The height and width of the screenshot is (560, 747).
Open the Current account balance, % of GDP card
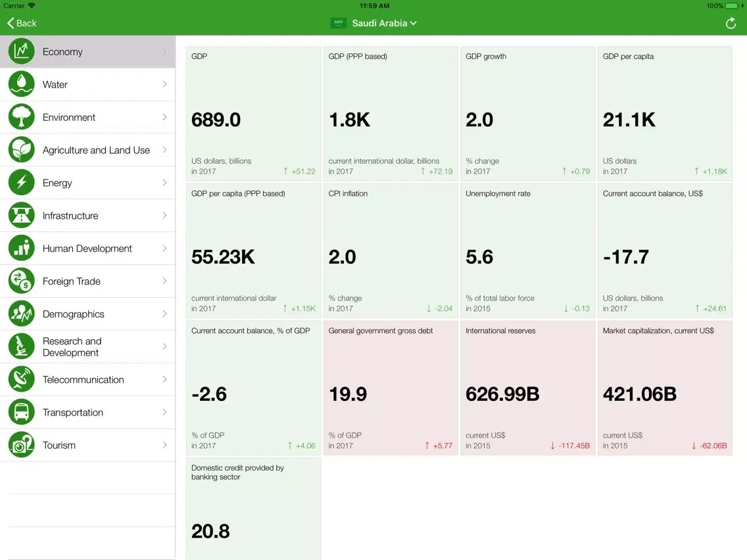[253, 388]
